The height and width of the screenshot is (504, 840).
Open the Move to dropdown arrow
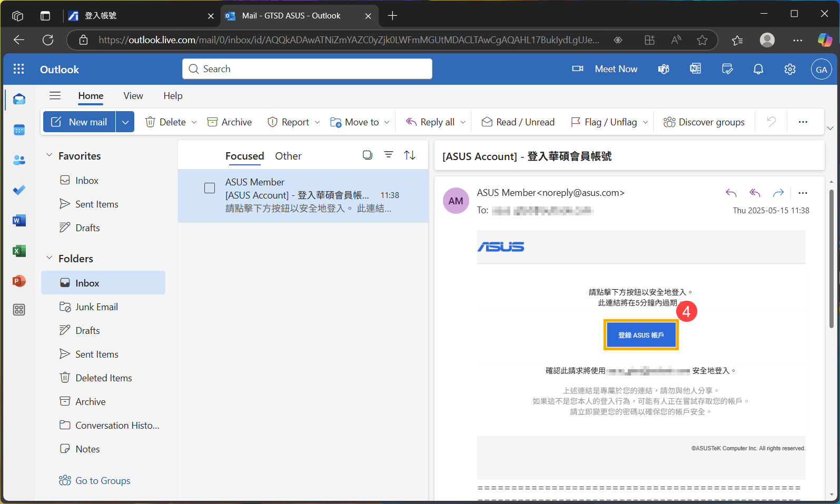tap(387, 122)
